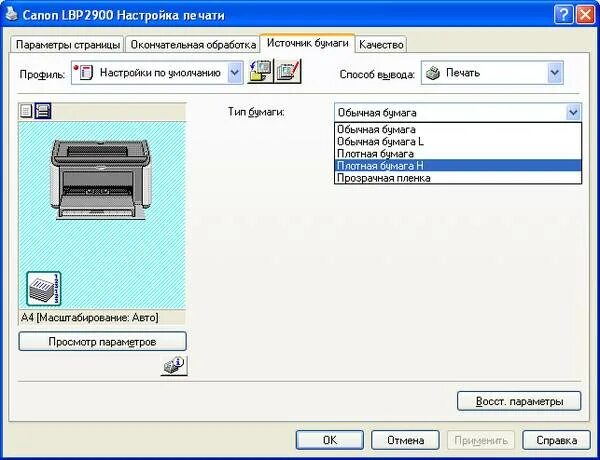Click the Просмотр параметров button
The width and height of the screenshot is (600, 460).
(x=103, y=341)
